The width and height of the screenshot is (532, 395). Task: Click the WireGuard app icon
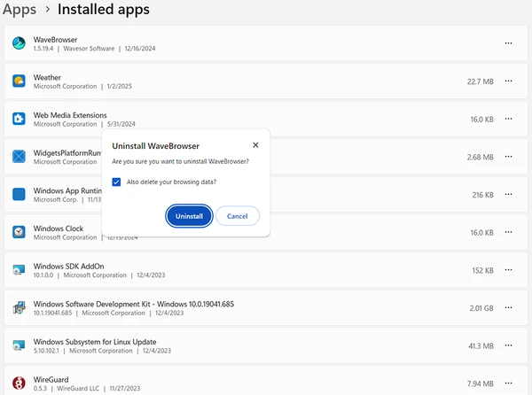point(19,383)
